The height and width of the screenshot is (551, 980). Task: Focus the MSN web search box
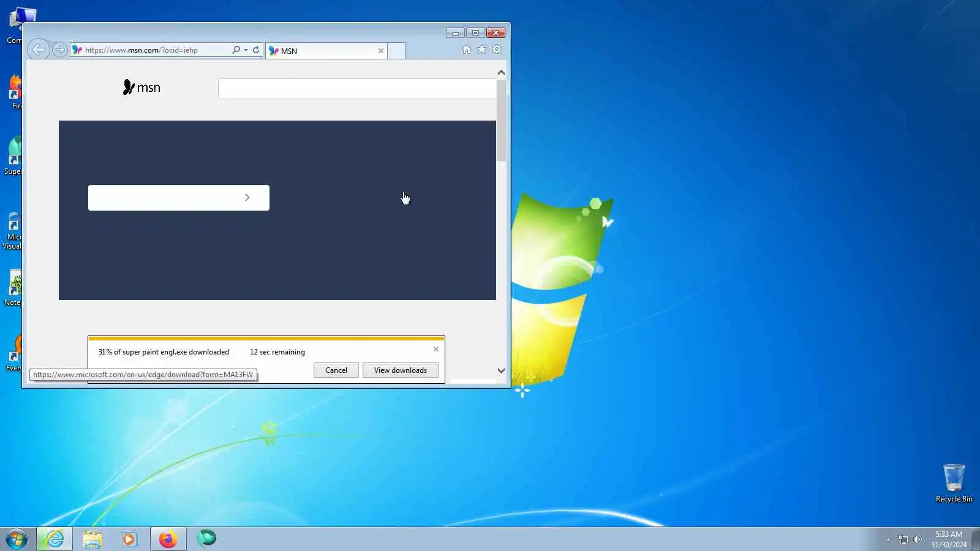coord(357,89)
